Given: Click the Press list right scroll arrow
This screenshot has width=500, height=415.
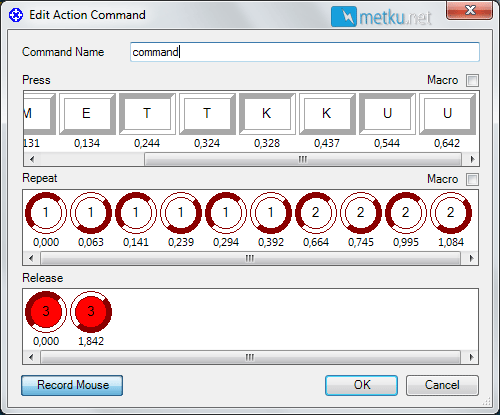Looking at the screenshot, I should point(472,159).
